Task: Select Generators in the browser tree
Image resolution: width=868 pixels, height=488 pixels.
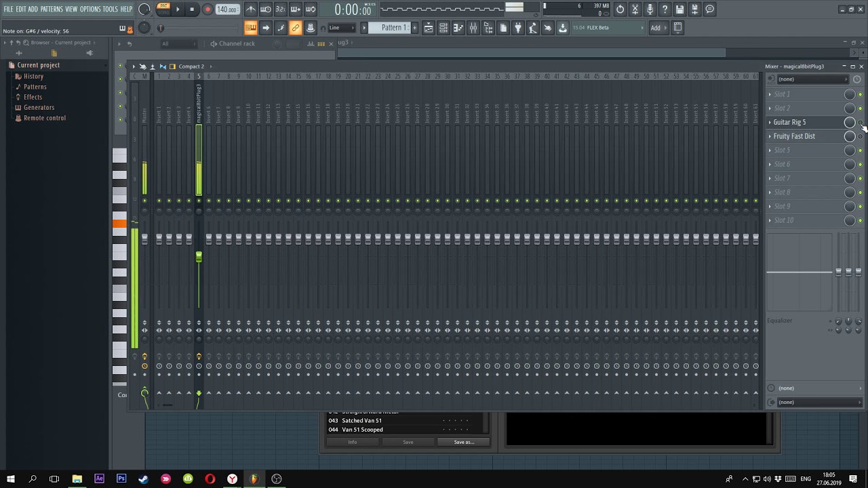Action: [x=39, y=107]
